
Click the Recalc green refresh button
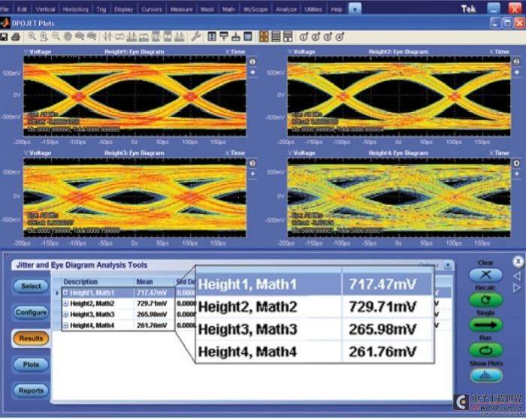pos(485,300)
